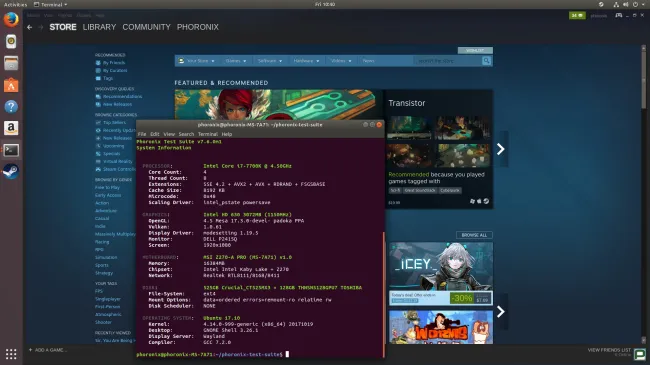
Task: Click the Top Sellers sidebar icon
Action: tap(98, 122)
